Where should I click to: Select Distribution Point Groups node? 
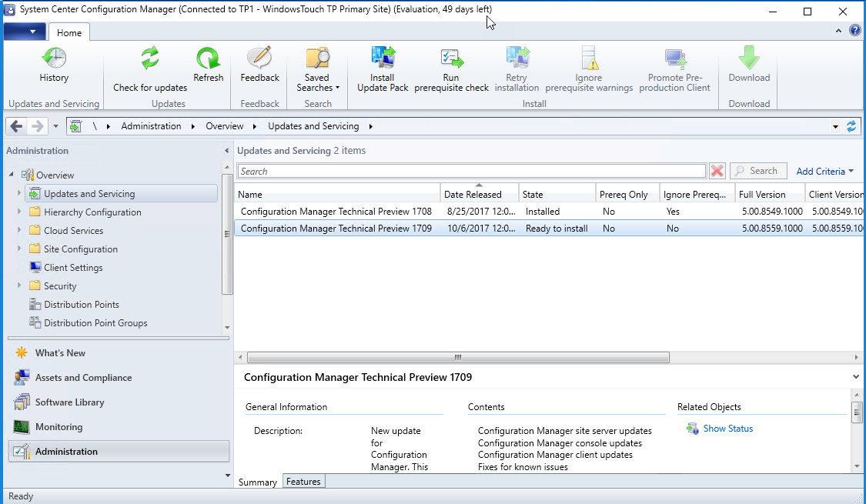click(95, 323)
